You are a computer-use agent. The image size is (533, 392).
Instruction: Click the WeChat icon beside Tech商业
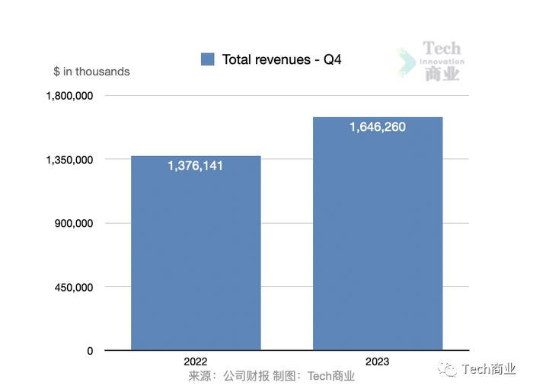tap(447, 369)
